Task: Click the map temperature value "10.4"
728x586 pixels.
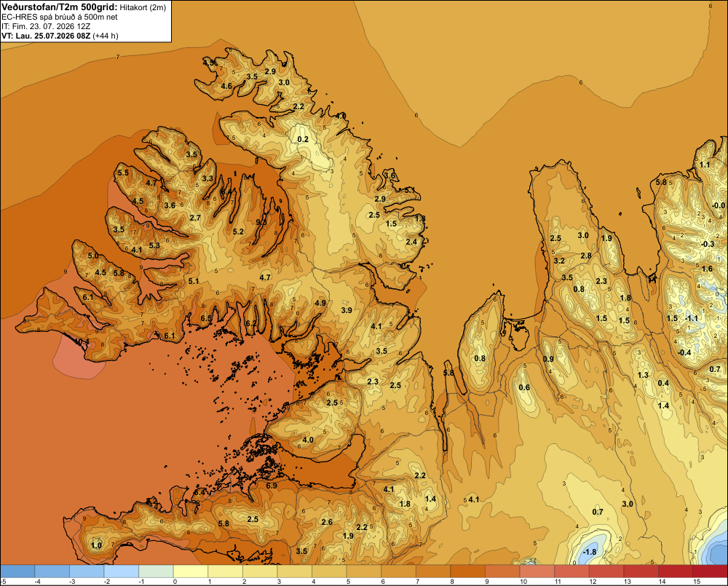Action: (x=82, y=341)
